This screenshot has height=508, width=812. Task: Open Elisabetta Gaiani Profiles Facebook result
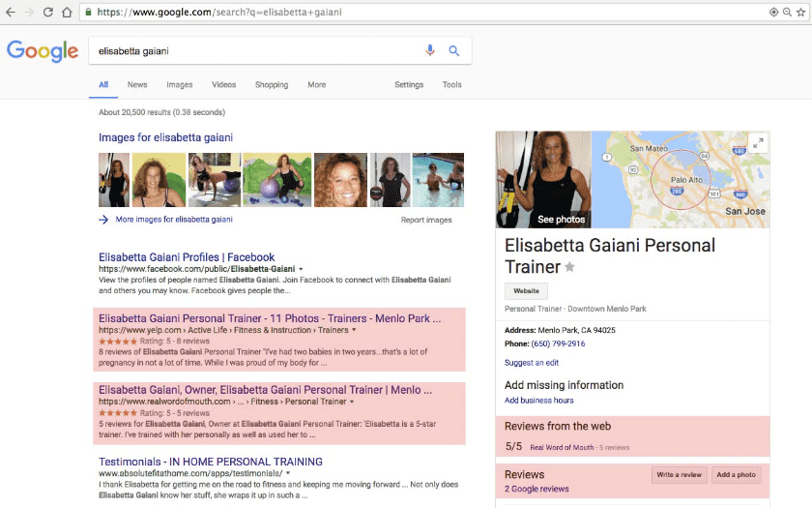(187, 257)
